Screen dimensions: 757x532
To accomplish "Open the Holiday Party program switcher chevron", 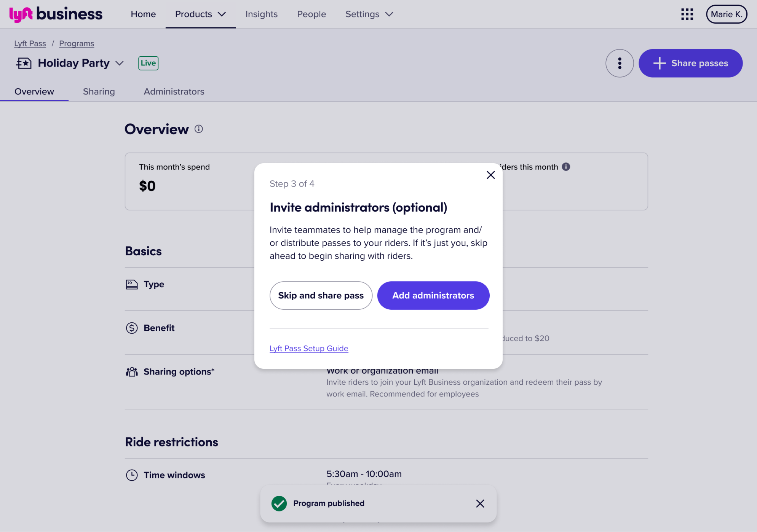I will tap(120, 63).
